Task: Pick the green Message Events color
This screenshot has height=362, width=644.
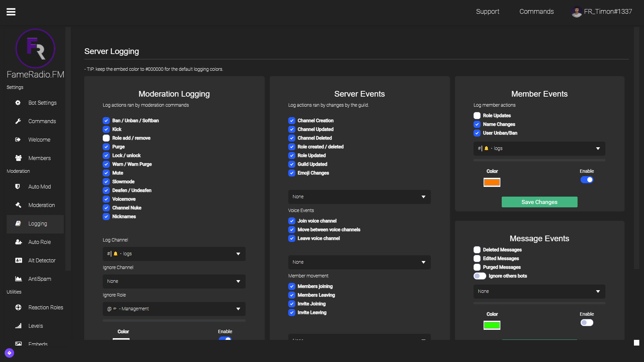Action: [x=492, y=325]
